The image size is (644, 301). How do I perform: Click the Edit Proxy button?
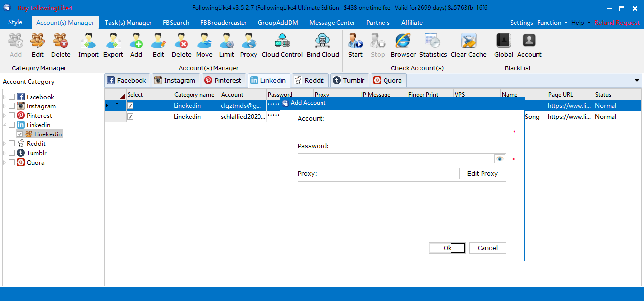point(483,174)
